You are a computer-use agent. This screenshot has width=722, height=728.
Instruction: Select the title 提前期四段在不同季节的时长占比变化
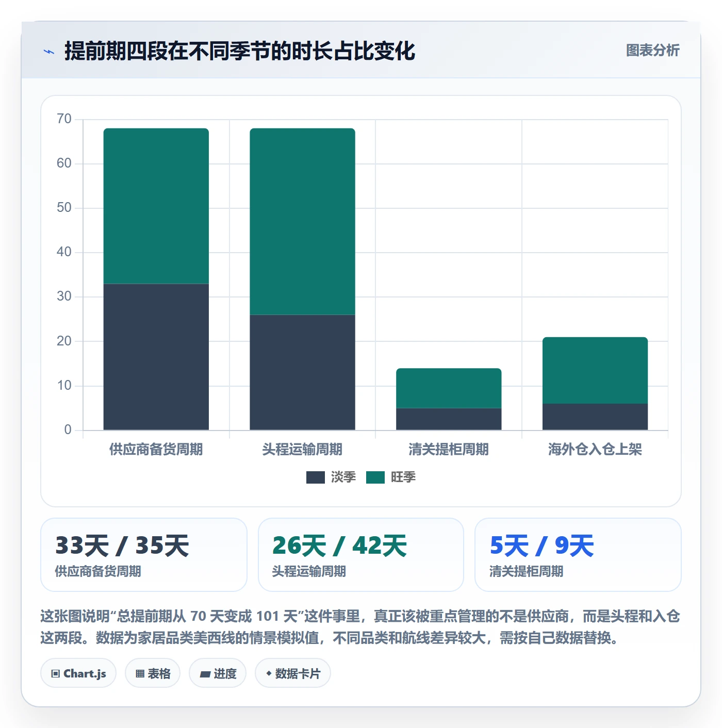240,51
